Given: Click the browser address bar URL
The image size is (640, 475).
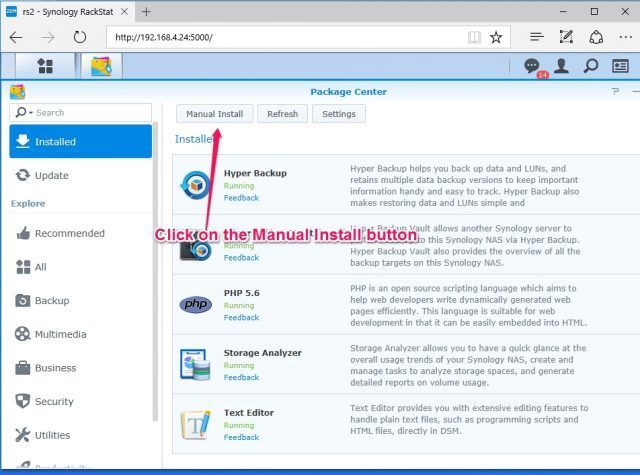Looking at the screenshot, I should tap(164, 38).
